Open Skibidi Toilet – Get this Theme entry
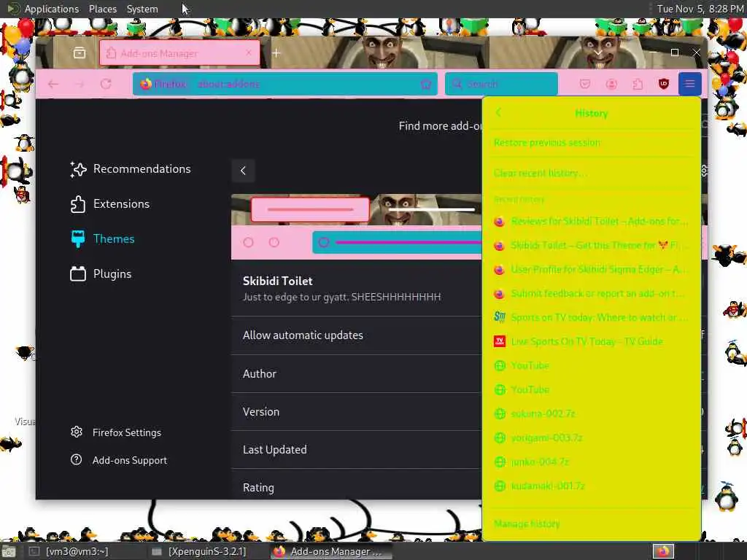 pos(591,245)
